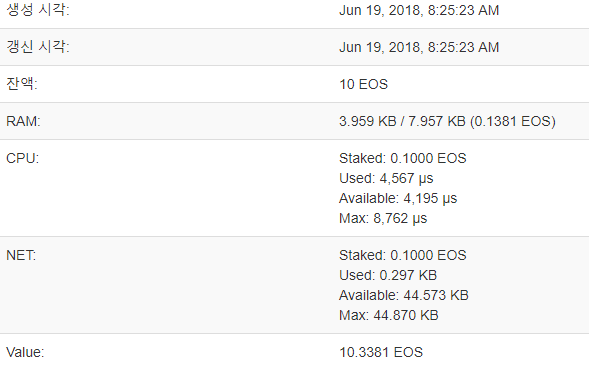
Task: Click the 잔액 balance label
Action: click(22, 83)
